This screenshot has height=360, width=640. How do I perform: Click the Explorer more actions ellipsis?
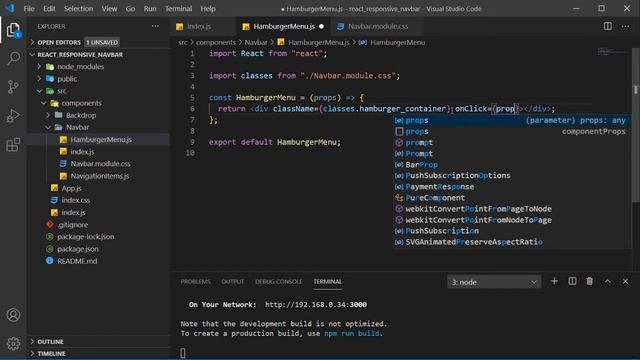(x=155, y=26)
